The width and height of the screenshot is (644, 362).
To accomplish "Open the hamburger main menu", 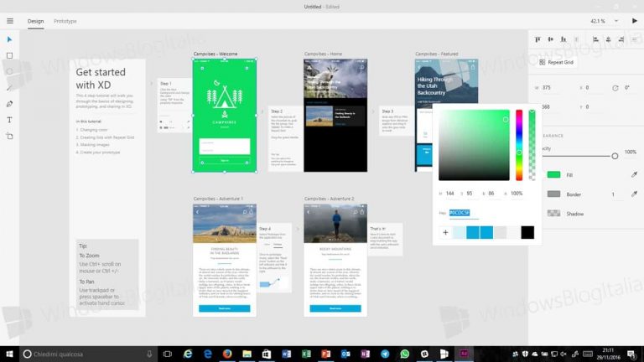I will tap(10, 21).
